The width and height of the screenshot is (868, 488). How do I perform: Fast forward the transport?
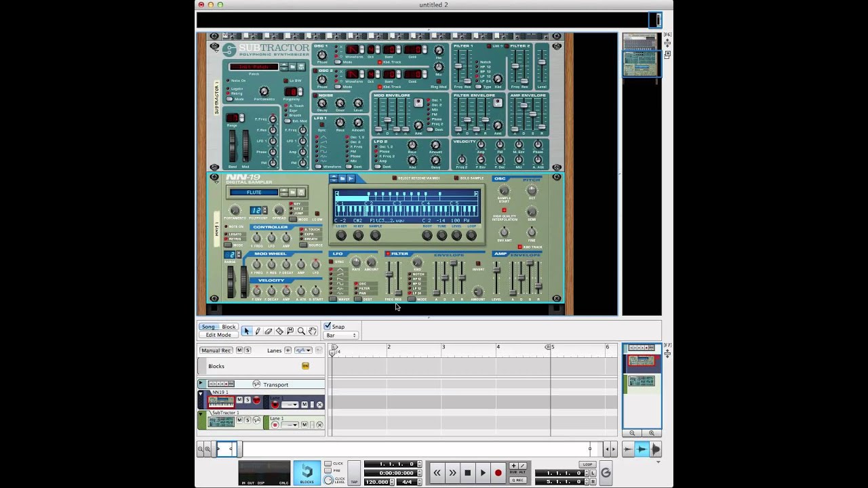[452, 472]
